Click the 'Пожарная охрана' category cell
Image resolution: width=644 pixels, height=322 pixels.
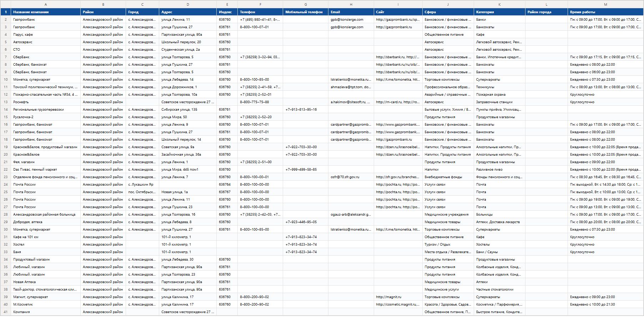coord(499,95)
